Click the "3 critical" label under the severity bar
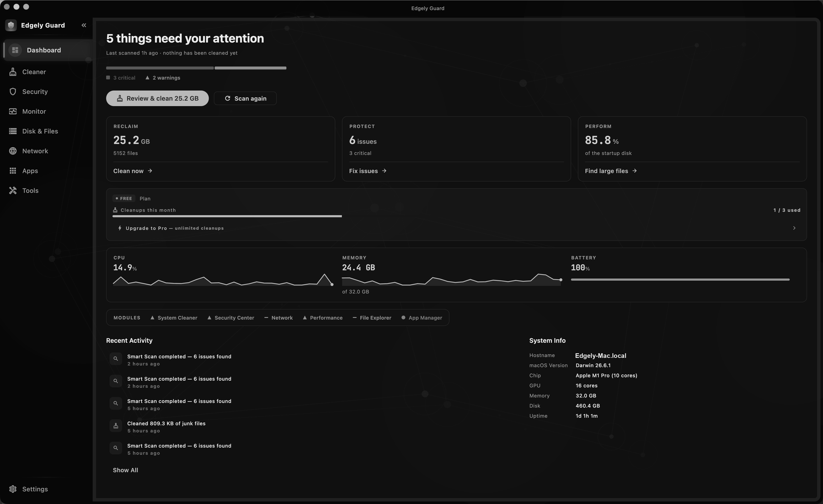 [124, 78]
